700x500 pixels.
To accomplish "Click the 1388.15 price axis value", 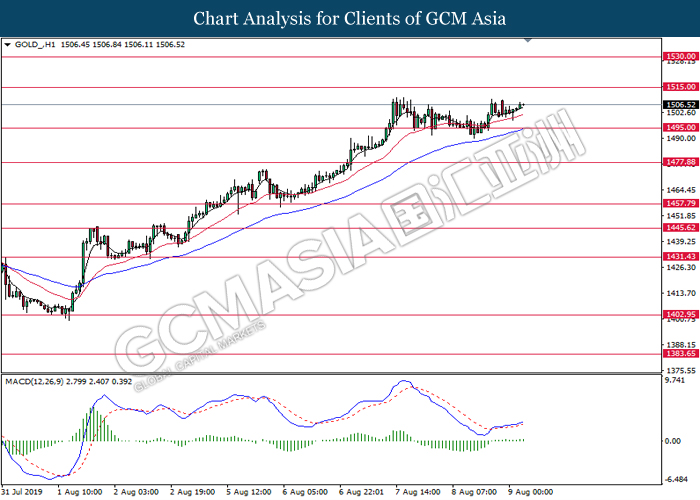I will point(681,345).
